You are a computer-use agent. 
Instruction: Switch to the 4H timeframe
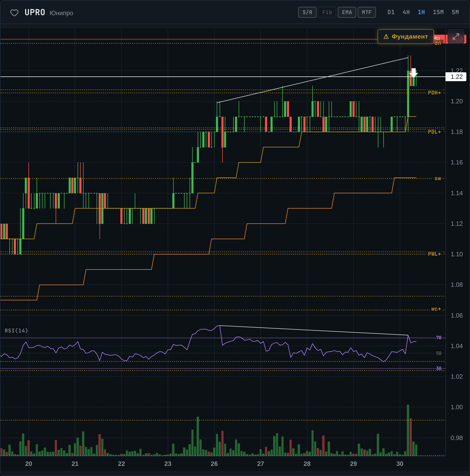406,12
